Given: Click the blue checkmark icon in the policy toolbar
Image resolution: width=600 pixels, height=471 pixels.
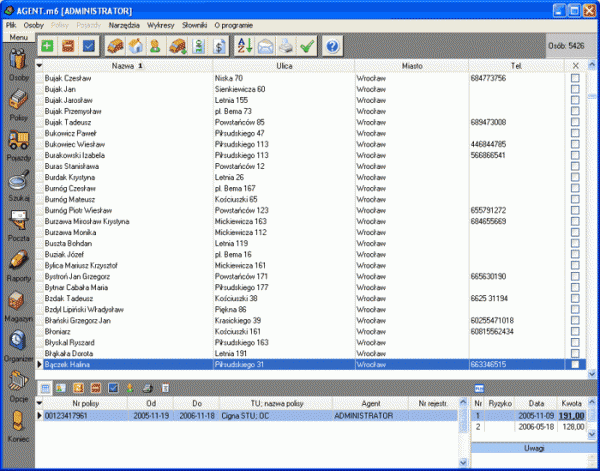Looking at the screenshot, I should point(113,388).
